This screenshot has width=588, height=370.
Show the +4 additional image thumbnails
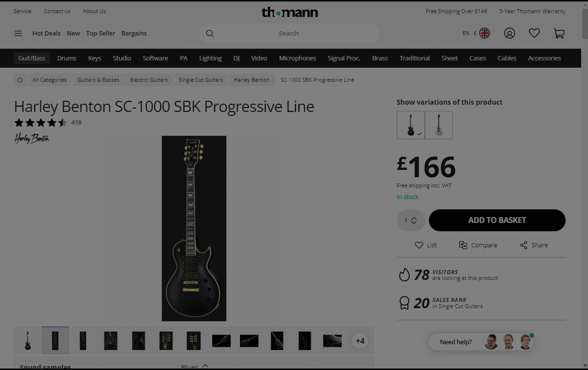point(360,341)
